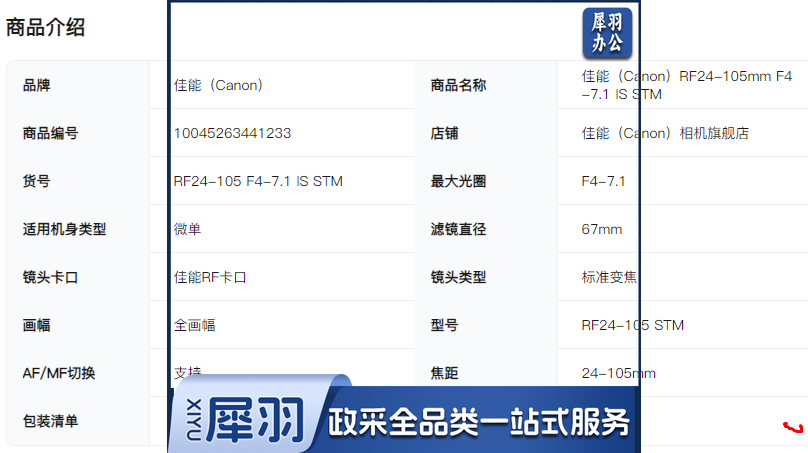The height and width of the screenshot is (453, 808).
Task: Click the 型号 value RF24-105 STM
Action: (x=633, y=325)
